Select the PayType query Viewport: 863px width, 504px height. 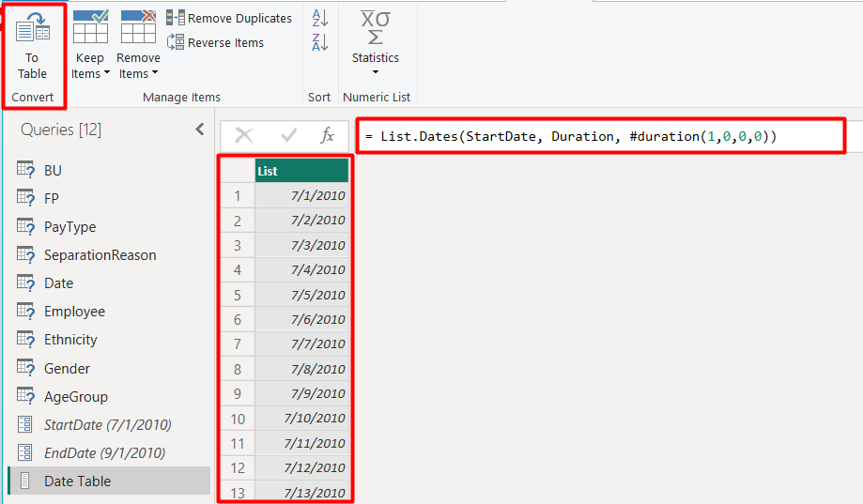coord(110,227)
